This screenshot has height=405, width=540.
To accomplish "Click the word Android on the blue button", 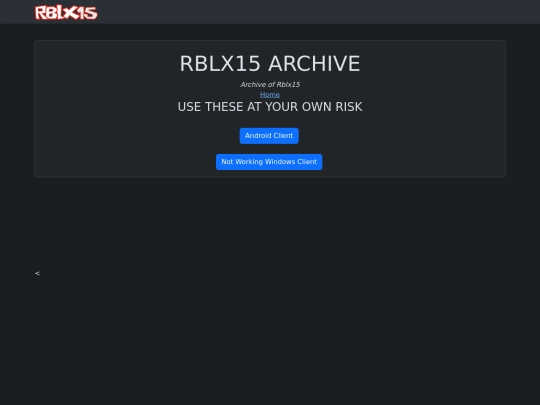I will pyautogui.click(x=258, y=136).
